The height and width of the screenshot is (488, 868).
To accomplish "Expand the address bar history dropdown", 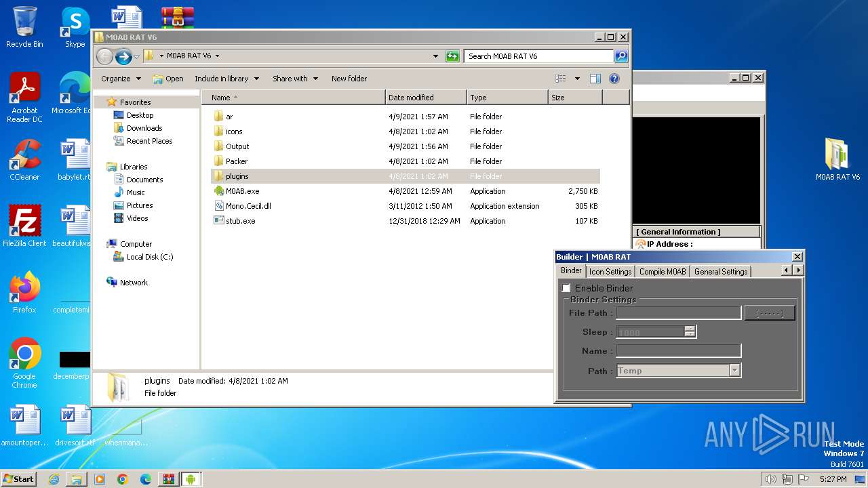I will click(x=435, y=56).
